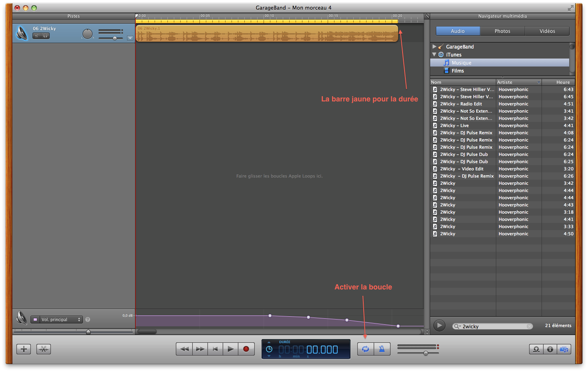Toggle the metronome button
This screenshot has height=372, width=588.
pos(382,349)
